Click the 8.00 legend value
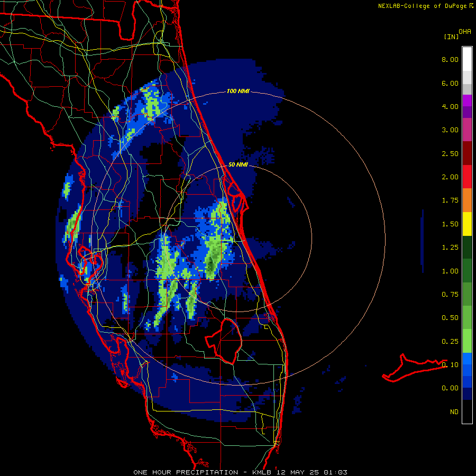 tap(450, 59)
